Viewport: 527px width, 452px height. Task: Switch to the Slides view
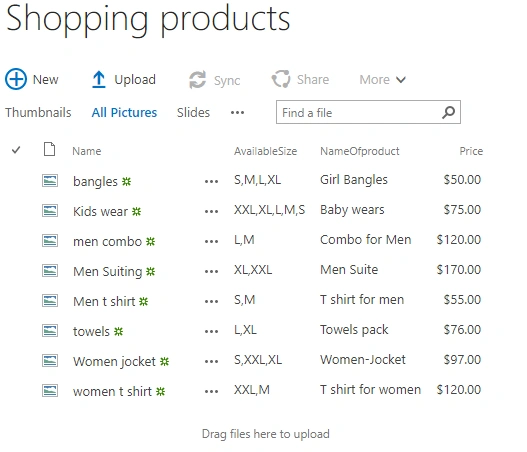tap(193, 113)
